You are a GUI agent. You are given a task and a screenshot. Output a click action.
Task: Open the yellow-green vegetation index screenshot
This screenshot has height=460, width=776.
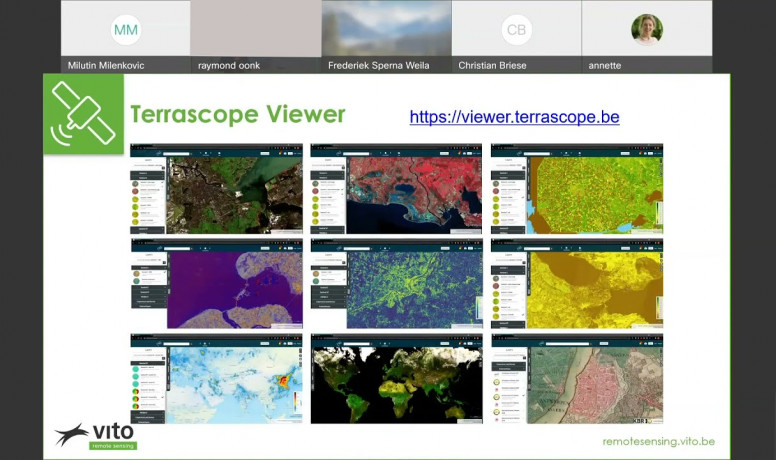pyautogui.click(x=577, y=189)
